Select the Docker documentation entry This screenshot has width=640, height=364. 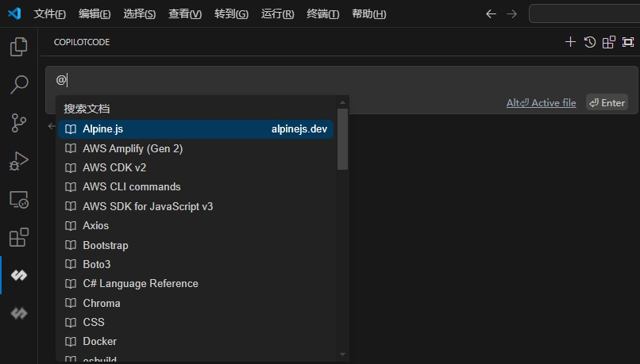click(100, 341)
